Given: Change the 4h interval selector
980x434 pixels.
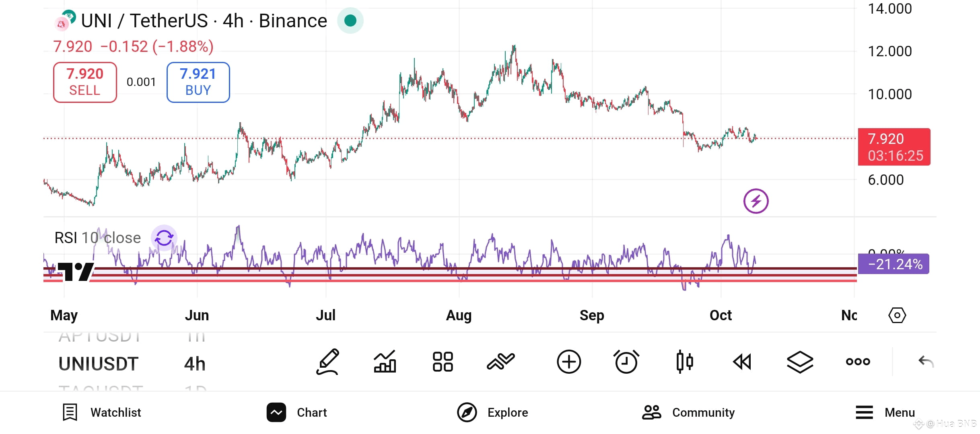Looking at the screenshot, I should (195, 364).
